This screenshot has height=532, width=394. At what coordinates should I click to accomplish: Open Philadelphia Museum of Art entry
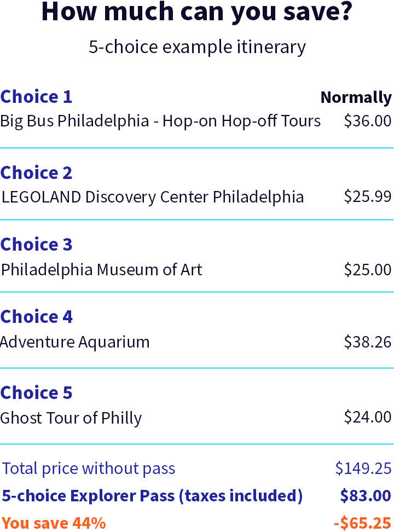[x=102, y=270]
